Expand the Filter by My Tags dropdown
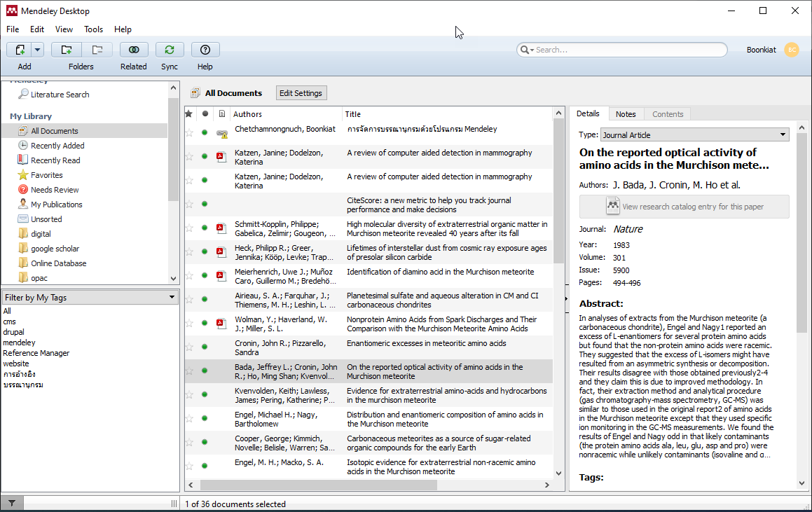The image size is (812, 512). click(x=90, y=297)
